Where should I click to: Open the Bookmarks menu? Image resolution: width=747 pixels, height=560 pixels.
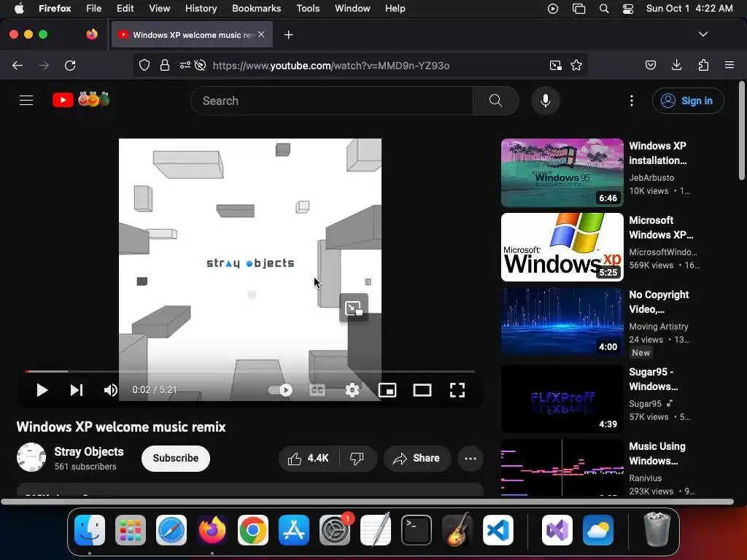coord(256,9)
